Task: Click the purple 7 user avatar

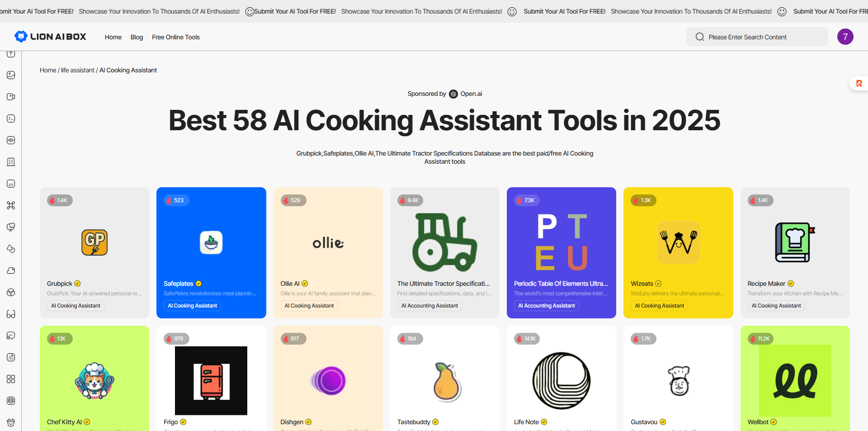Action: (845, 37)
